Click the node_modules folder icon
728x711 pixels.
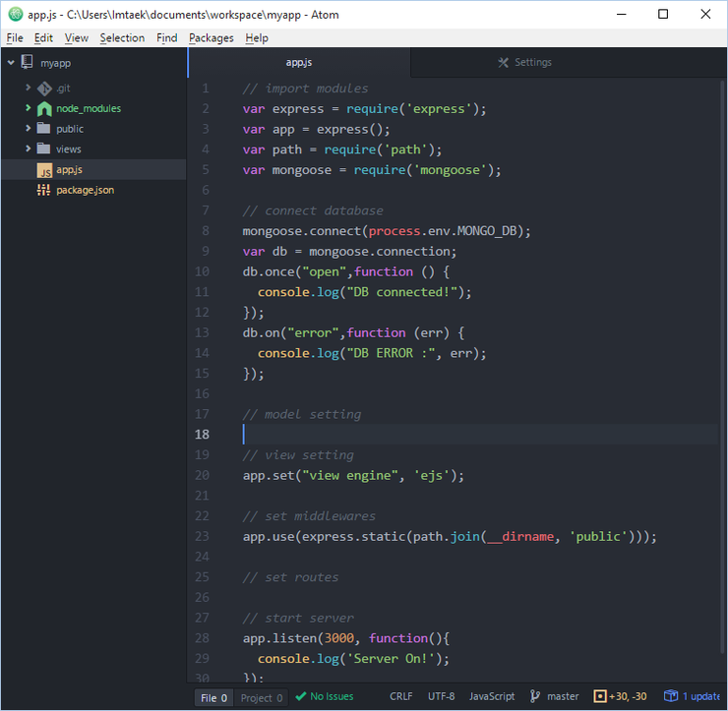coord(44,108)
